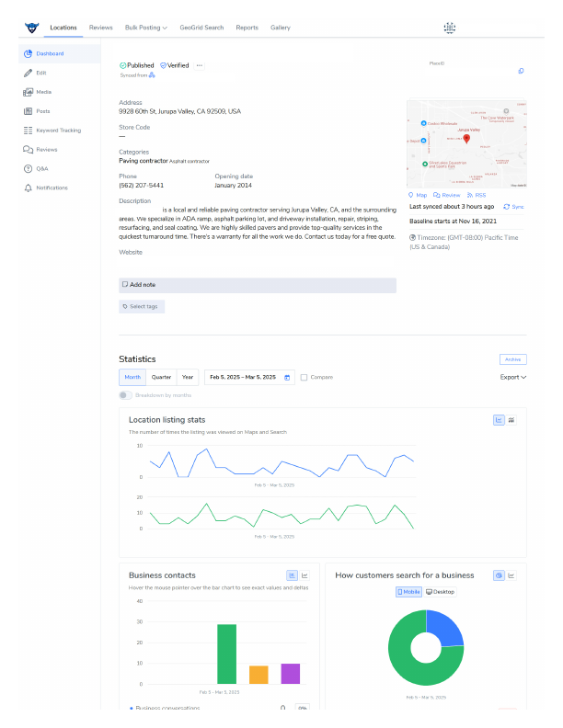Viewport: 563px width, 728px height.
Task: Select the Desktop device view
Action: [x=440, y=592]
